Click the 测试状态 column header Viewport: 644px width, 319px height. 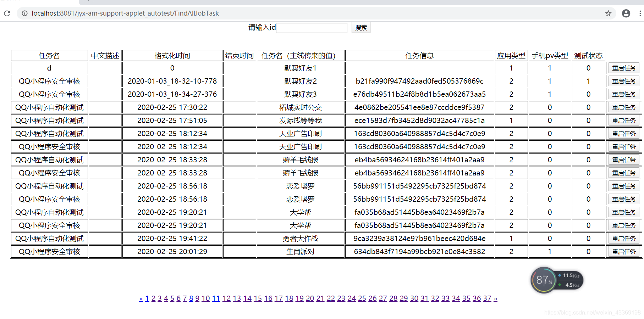(588, 56)
